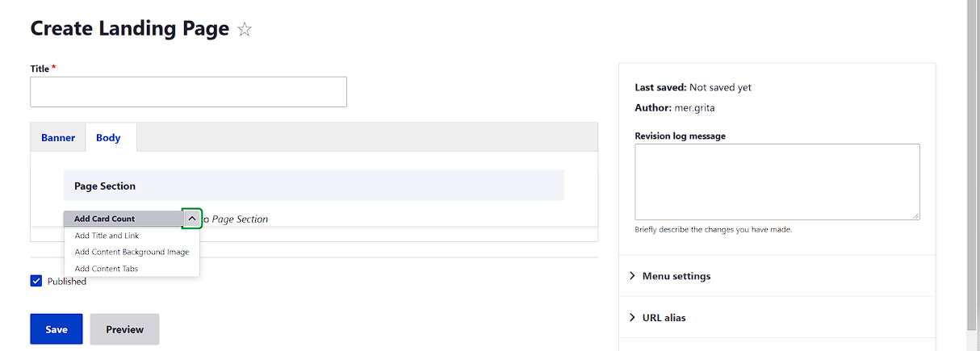Select the Body tab
Image resolution: width=980 pixels, height=351 pixels.
pos(108,138)
